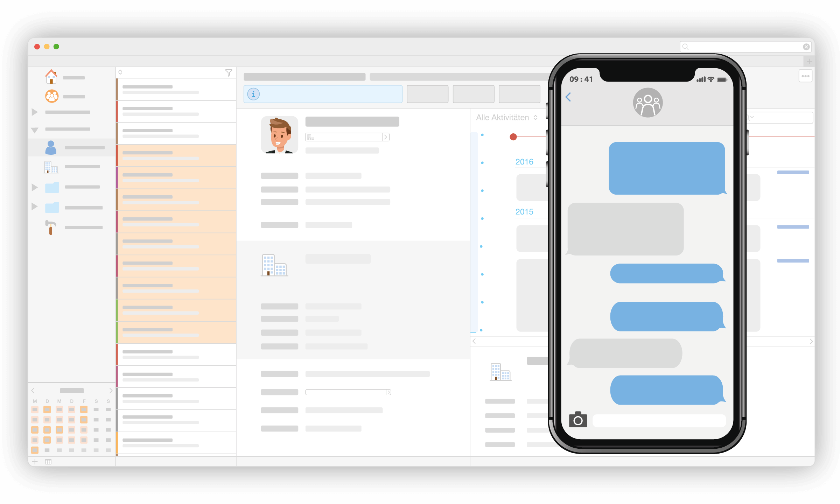Viewport: 840px width, 504px height.
Task: Select the 2016 timeline marker
Action: point(524,161)
